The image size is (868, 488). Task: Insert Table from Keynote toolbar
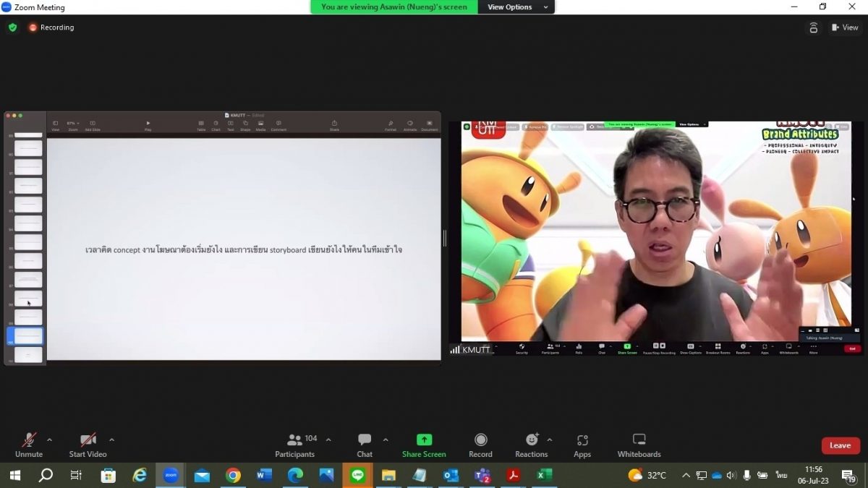pos(201,125)
